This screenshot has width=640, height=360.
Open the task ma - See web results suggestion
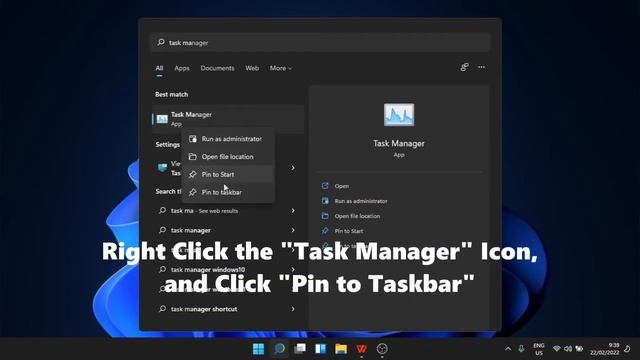227,211
